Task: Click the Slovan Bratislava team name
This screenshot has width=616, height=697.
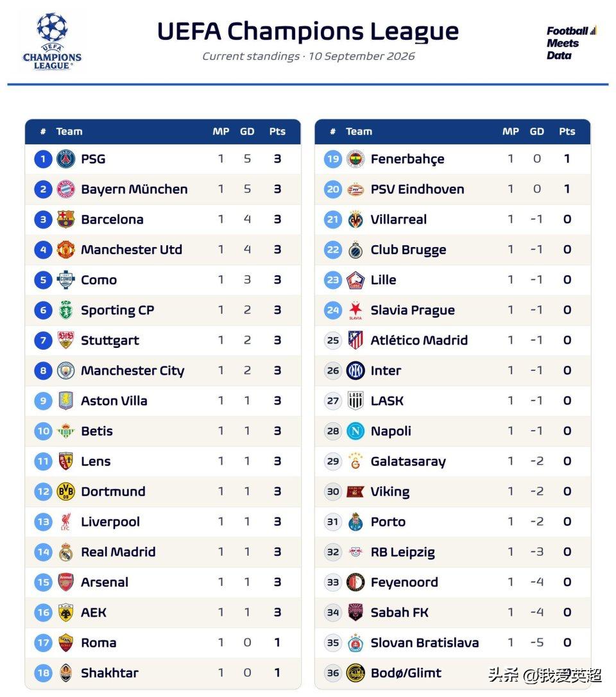Action: click(x=424, y=643)
